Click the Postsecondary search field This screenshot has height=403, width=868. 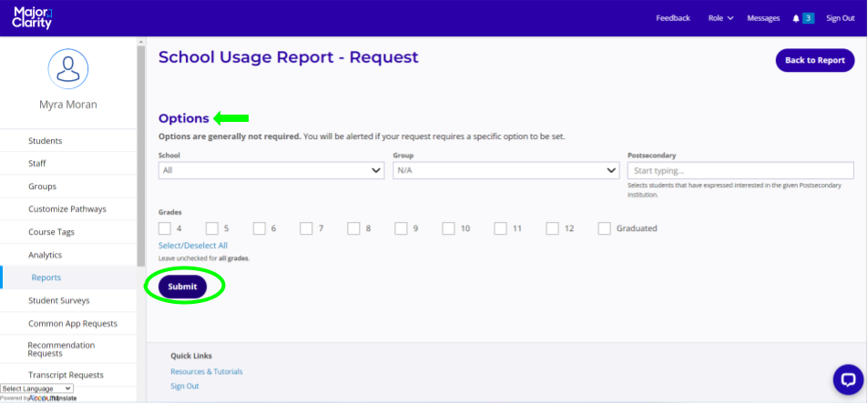[740, 170]
